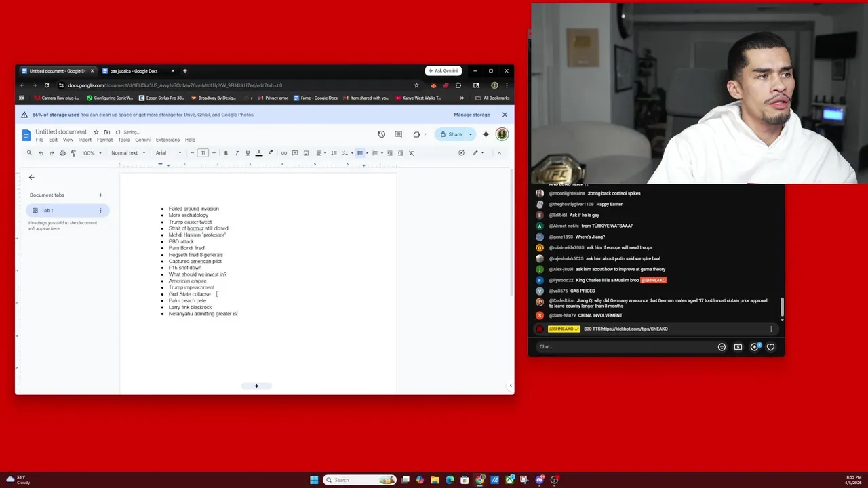Open the Extensions menu
868x488 pixels.
coord(167,140)
